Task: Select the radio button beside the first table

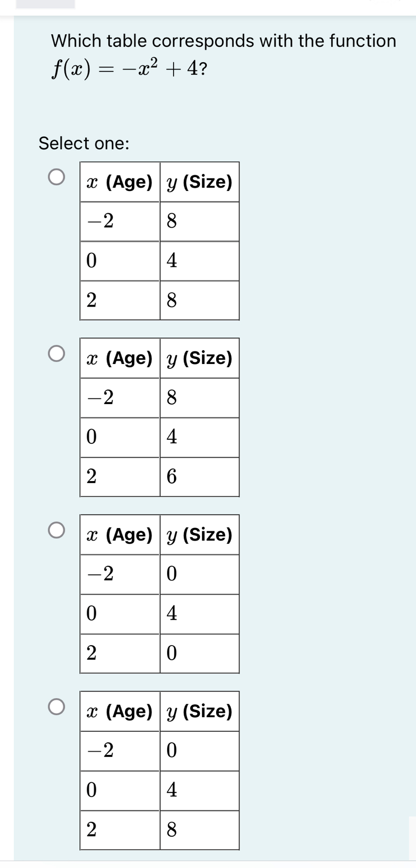Action: (56, 177)
